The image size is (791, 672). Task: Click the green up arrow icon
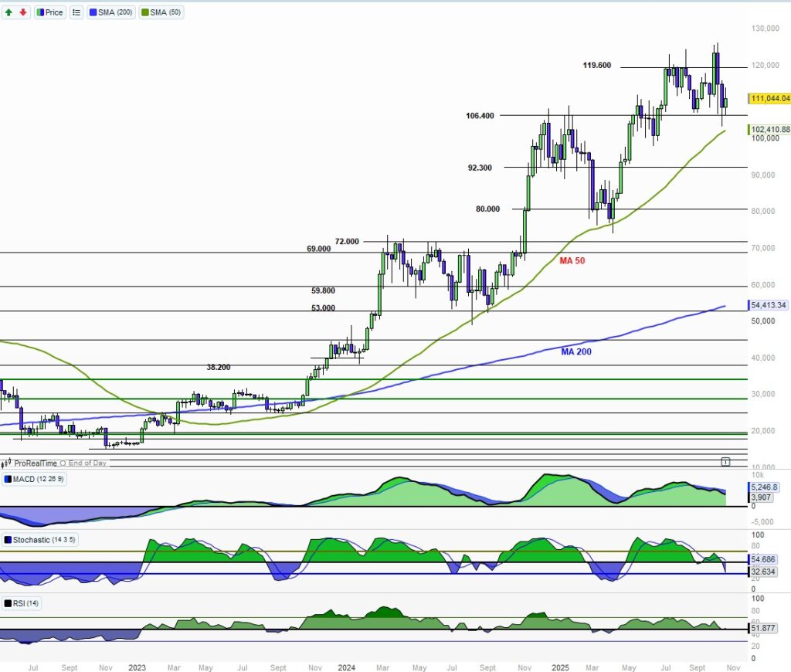8,12
